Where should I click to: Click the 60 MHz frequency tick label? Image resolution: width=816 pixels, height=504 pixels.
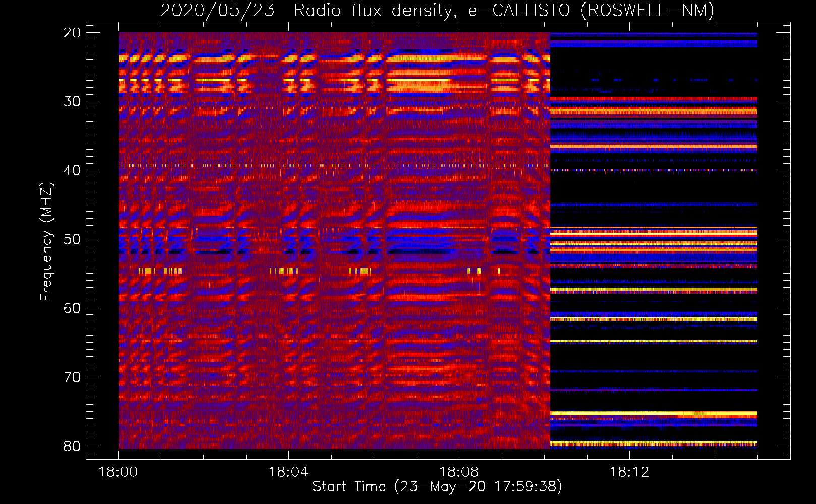[73, 308]
